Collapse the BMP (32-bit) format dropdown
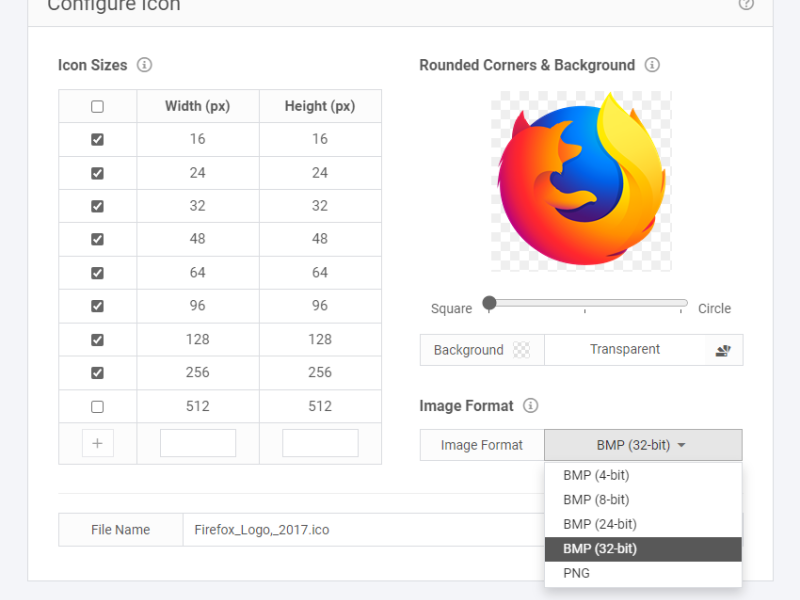The image size is (800, 600). (x=643, y=445)
